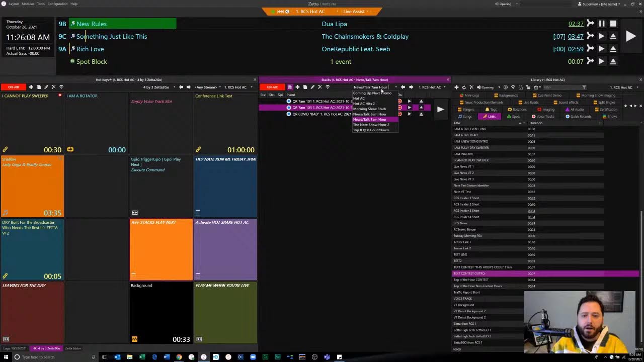Viewport: 644px width, 362px height.
Task: Play Something Just Like This row
Action: pos(602,36)
